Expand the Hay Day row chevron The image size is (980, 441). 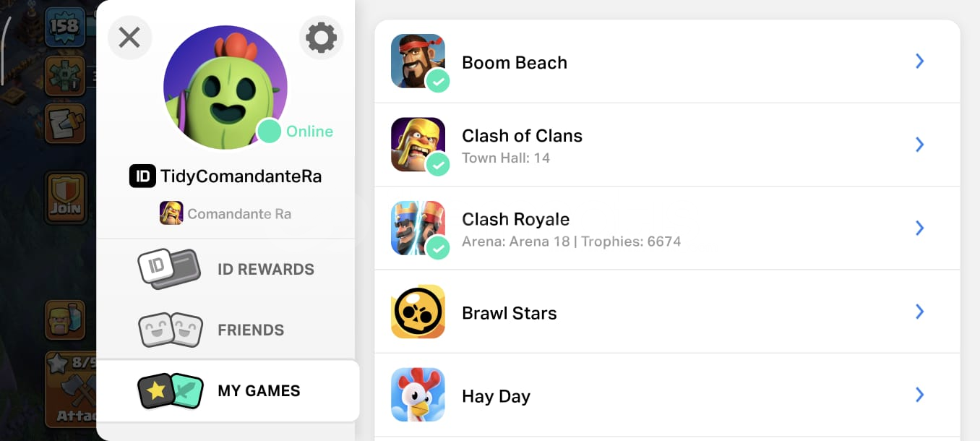point(919,395)
